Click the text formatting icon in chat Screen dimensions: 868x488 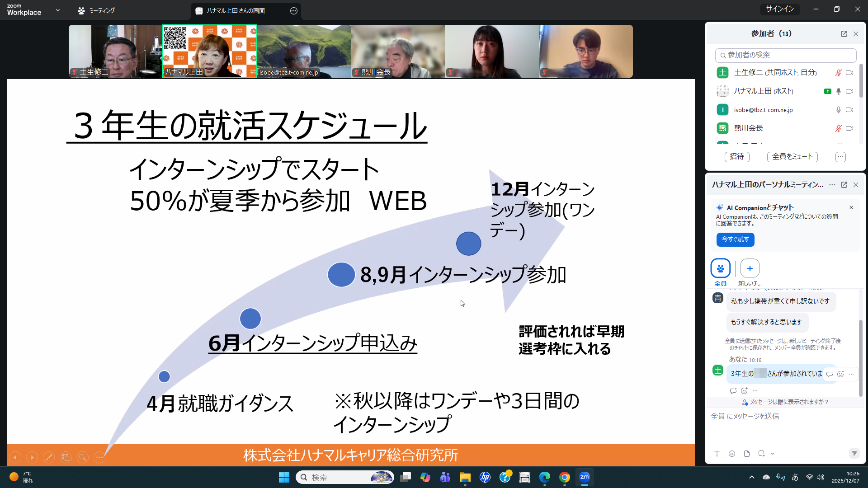coord(717,454)
